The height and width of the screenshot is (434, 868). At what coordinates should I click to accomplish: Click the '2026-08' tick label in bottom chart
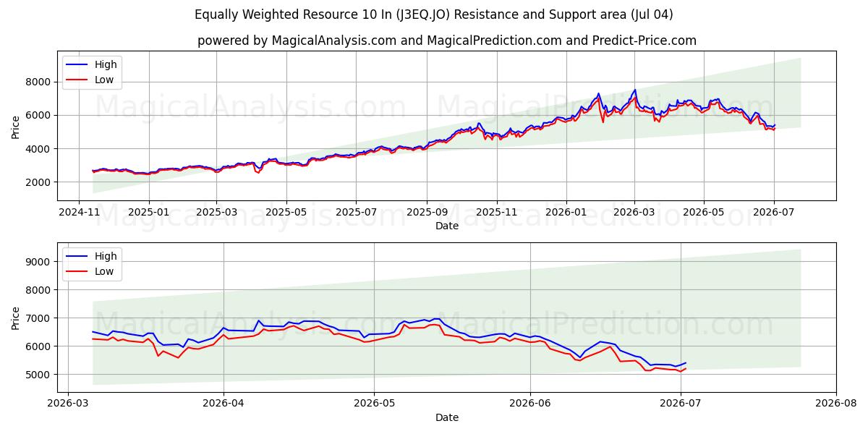(836, 403)
